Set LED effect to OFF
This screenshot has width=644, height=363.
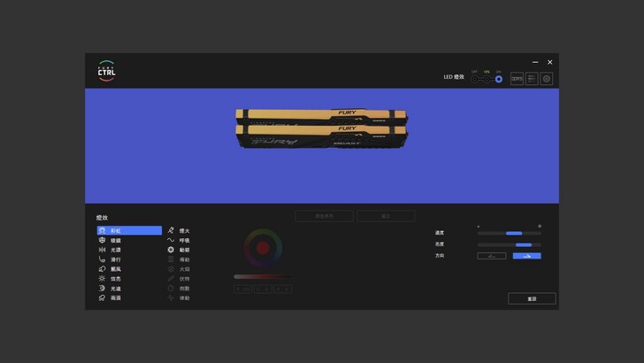click(474, 79)
